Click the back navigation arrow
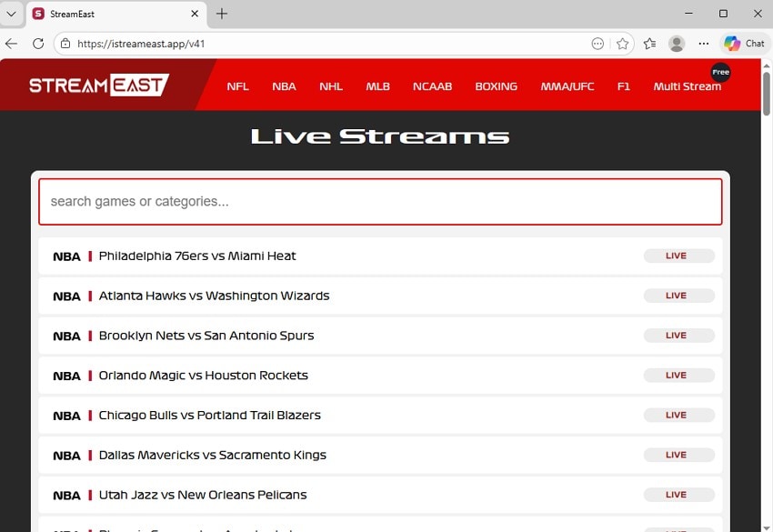Screen dimensions: 773x532 (x=12, y=43)
